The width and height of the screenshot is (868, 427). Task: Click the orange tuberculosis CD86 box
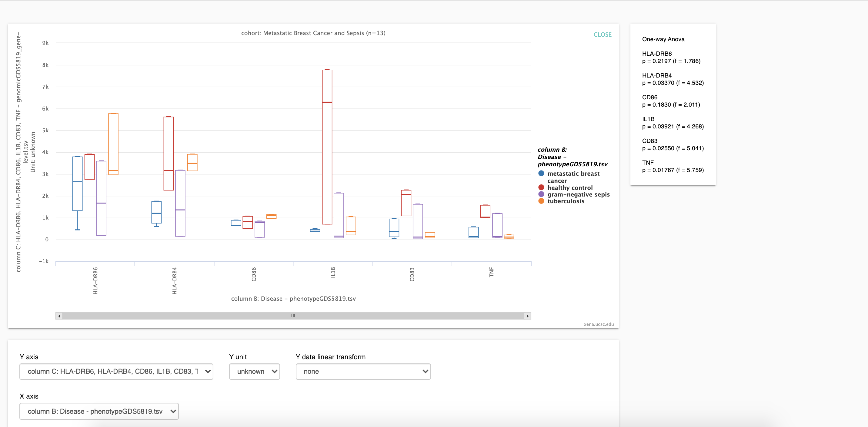[x=271, y=216]
